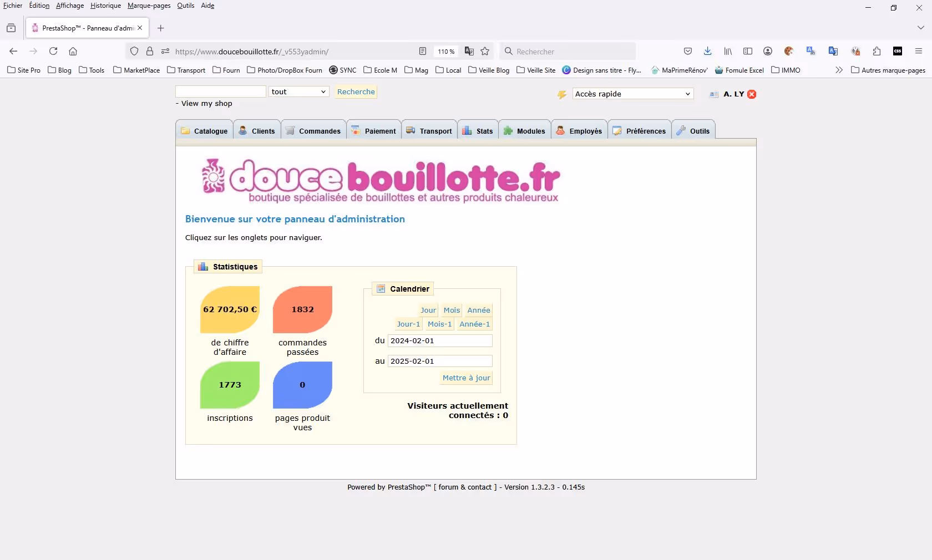932x560 pixels.
Task: Click the site padlock icon
Action: click(x=150, y=51)
